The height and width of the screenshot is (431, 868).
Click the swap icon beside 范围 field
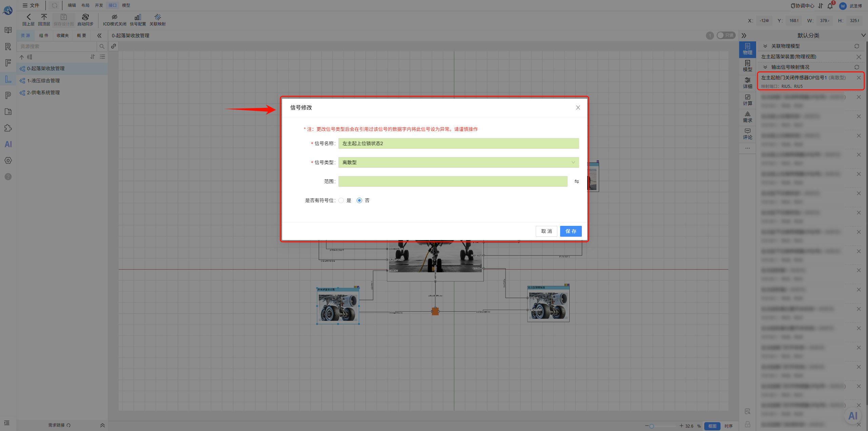click(576, 181)
